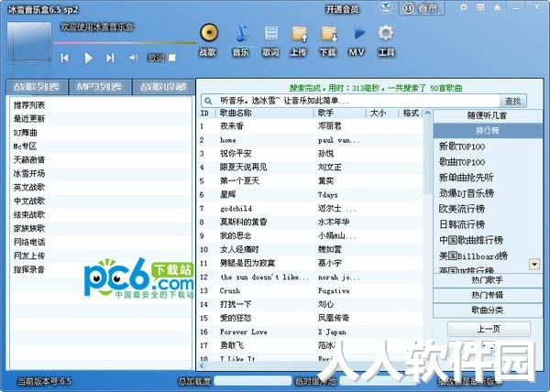
Task: Expand the 随便听几首 section
Action: 488,115
